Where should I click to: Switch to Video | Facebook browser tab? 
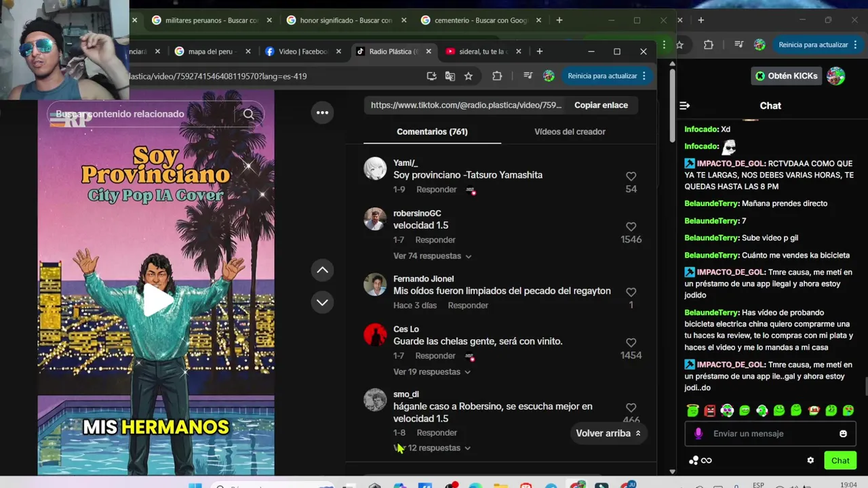click(302, 52)
